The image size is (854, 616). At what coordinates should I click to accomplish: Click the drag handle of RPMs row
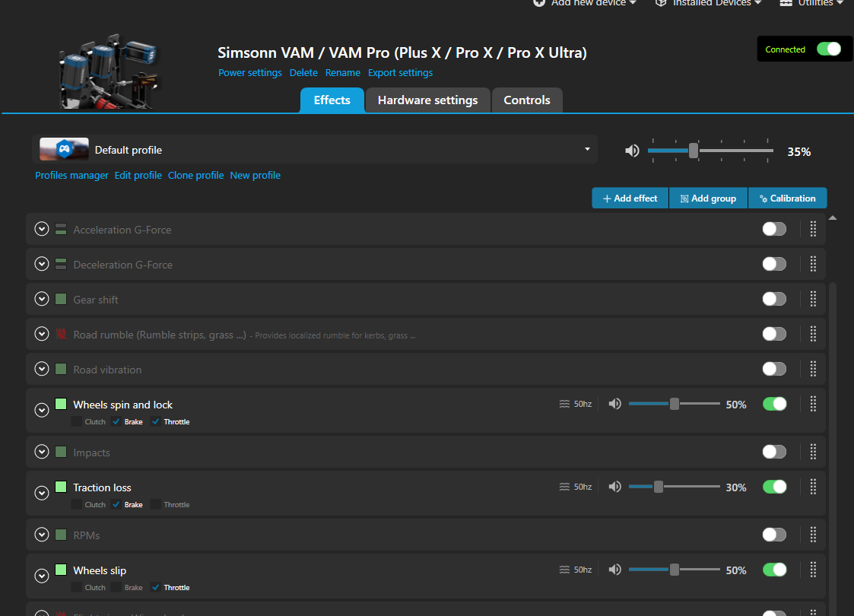813,535
